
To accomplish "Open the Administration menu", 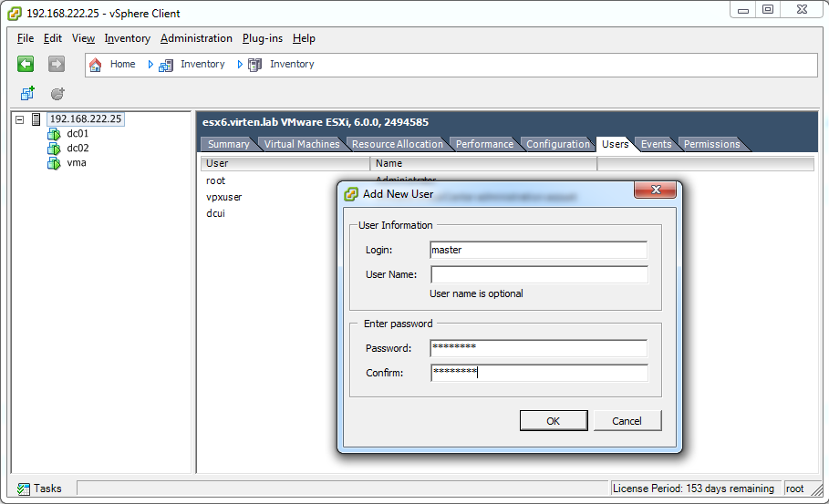I will 196,38.
